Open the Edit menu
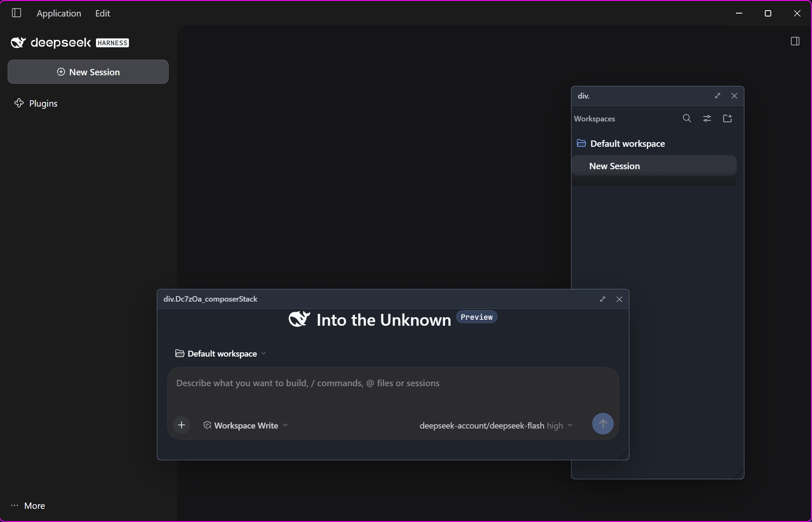Viewport: 812px width, 522px height. (103, 13)
